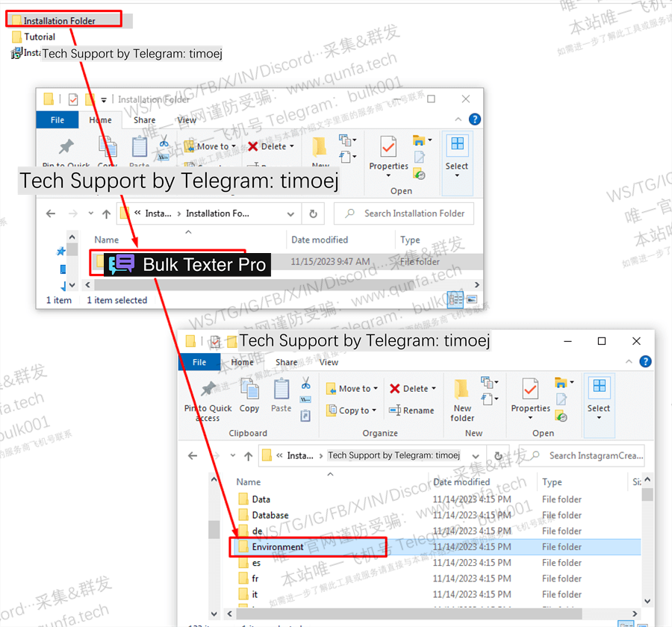
Task: Click Back arrow in upper window
Action: [x=51, y=213]
